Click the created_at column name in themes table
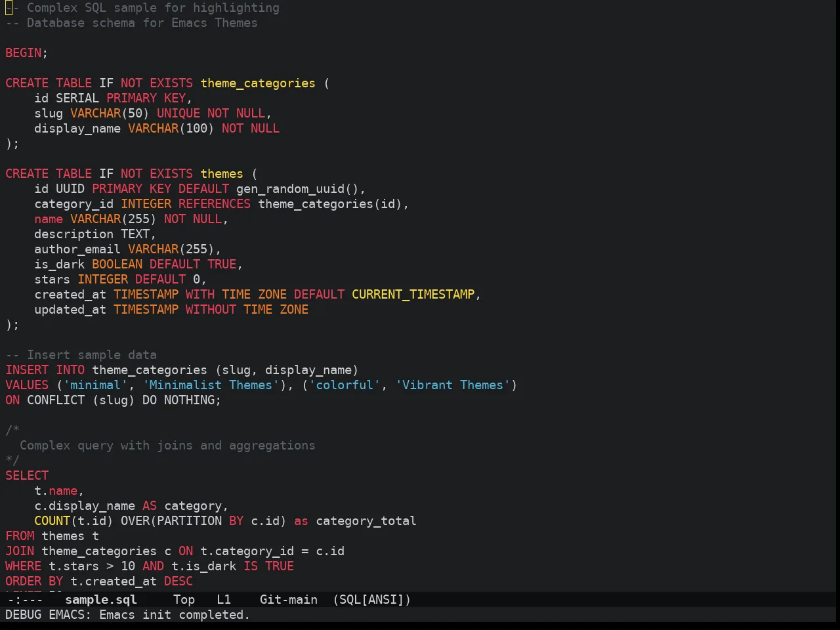Image resolution: width=840 pixels, height=630 pixels. point(70,295)
